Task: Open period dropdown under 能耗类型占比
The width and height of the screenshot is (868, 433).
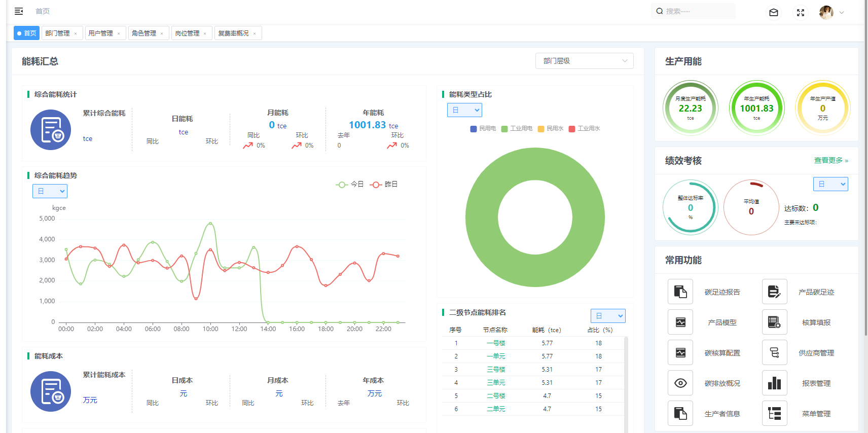Action: point(464,110)
